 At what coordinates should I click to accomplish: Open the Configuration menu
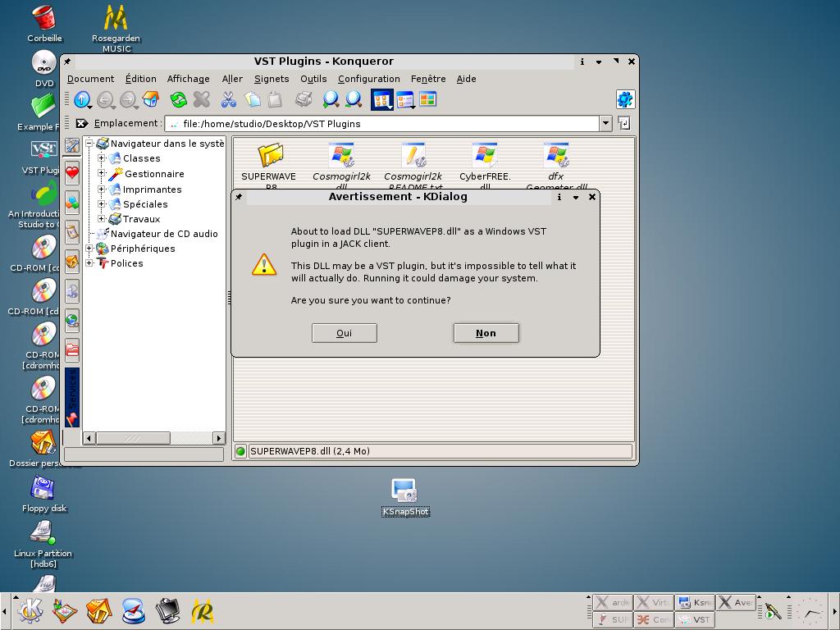[368, 79]
